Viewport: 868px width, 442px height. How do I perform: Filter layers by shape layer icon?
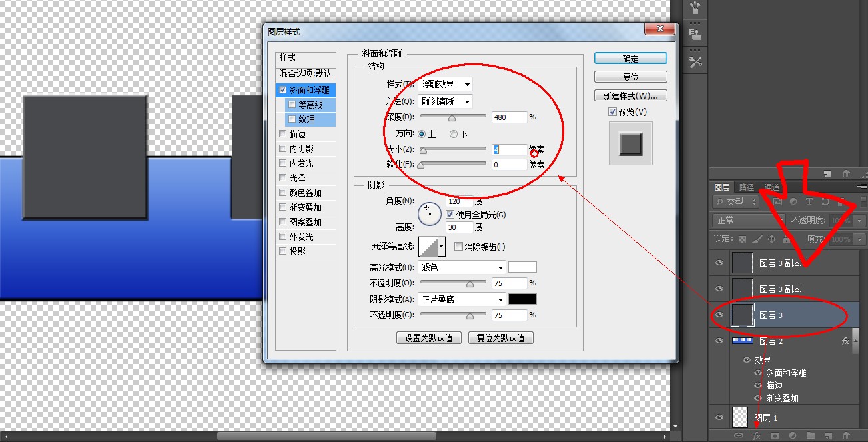point(825,201)
